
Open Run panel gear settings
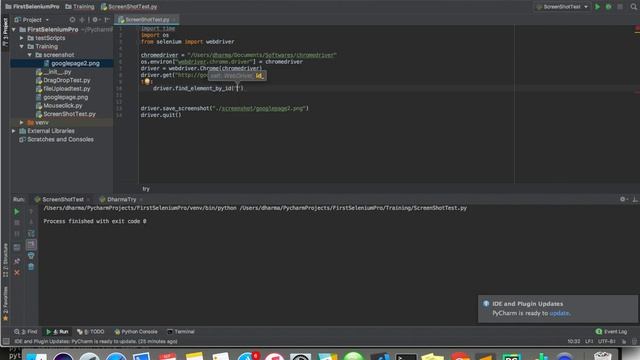pyautogui.click(x=623, y=199)
